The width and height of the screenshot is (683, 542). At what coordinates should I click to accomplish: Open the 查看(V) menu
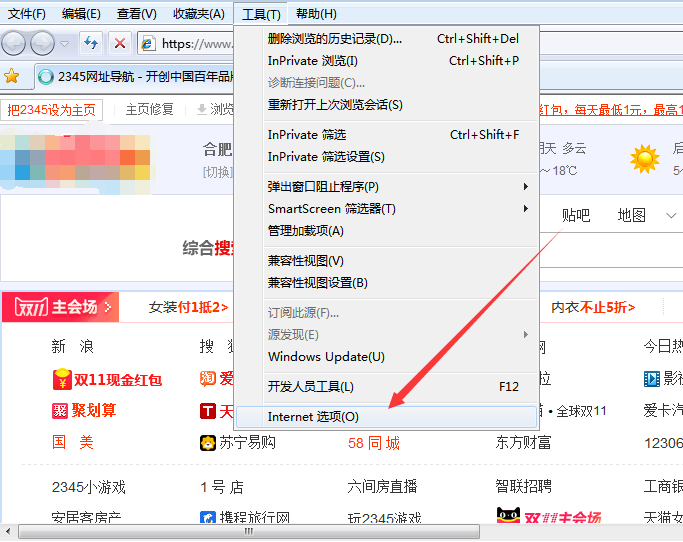pos(136,14)
